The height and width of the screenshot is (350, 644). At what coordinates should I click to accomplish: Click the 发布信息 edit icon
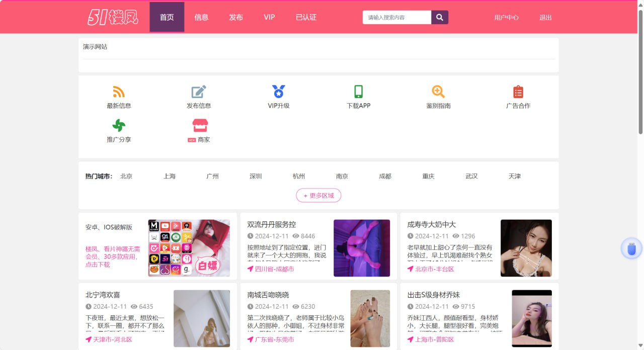point(198,92)
